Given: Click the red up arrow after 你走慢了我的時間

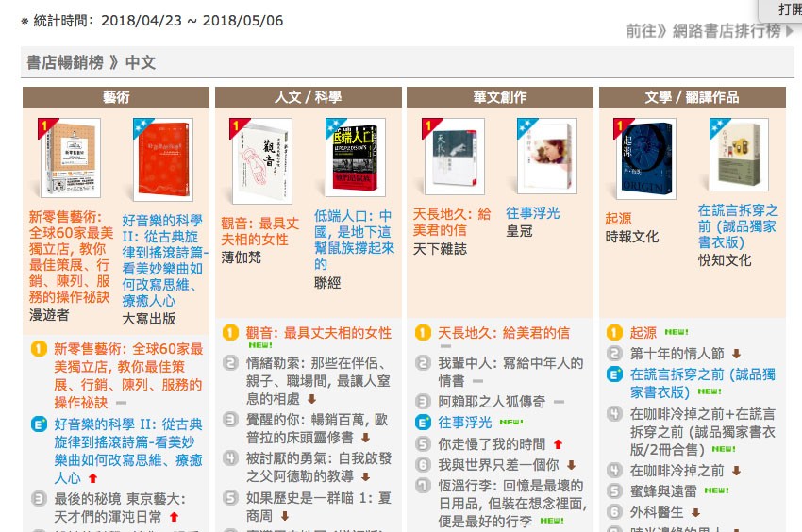Looking at the screenshot, I should [558, 444].
